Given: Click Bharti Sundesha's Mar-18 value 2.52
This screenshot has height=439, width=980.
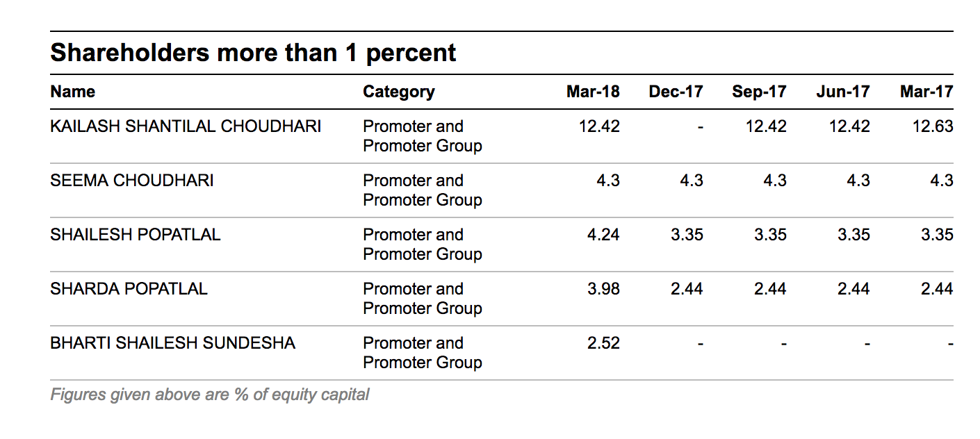Looking at the screenshot, I should coord(603,343).
